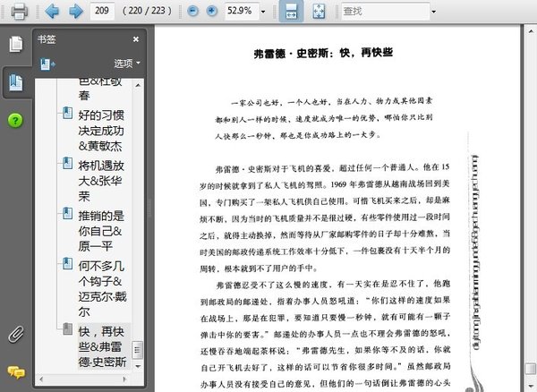537x392 pixels.
Task: Open the attachments paperclip panel
Action: pos(16,334)
